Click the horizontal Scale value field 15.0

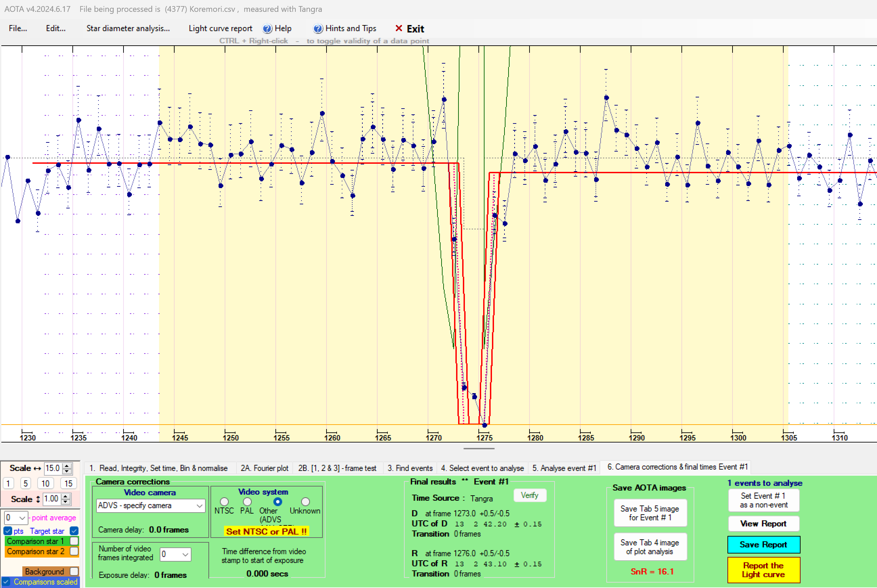point(53,468)
